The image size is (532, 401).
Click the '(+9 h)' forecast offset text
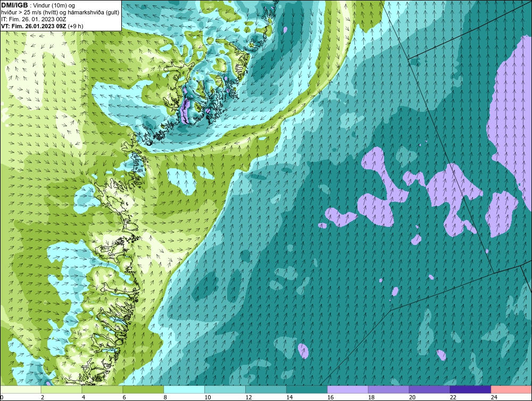click(76, 26)
